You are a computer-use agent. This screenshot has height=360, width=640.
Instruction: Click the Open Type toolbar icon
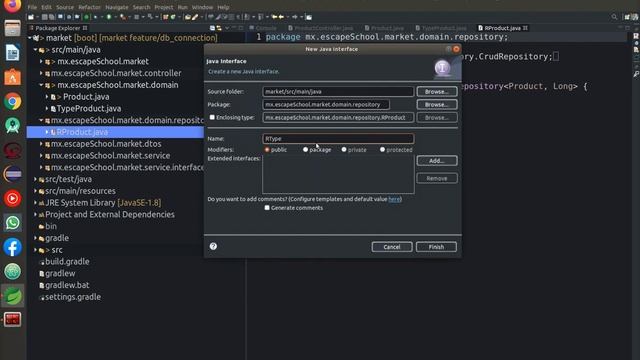pos(188,17)
